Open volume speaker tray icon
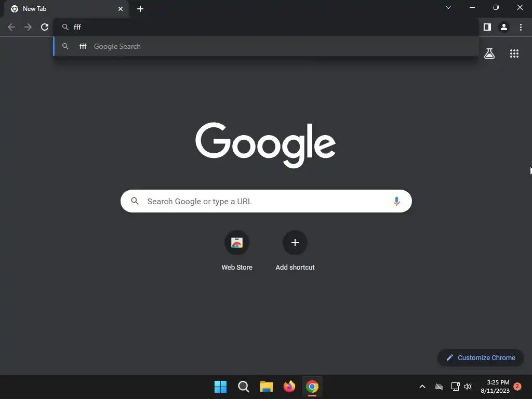 pyautogui.click(x=468, y=387)
